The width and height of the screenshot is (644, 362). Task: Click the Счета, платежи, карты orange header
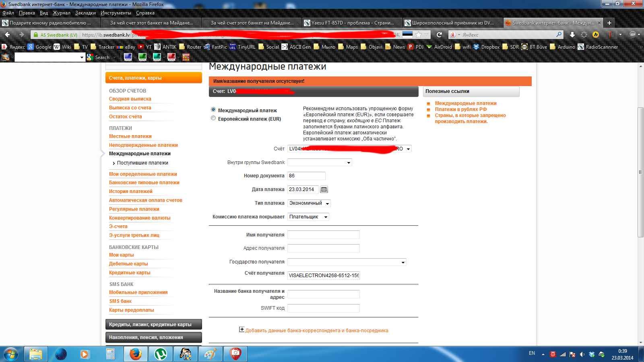154,78
